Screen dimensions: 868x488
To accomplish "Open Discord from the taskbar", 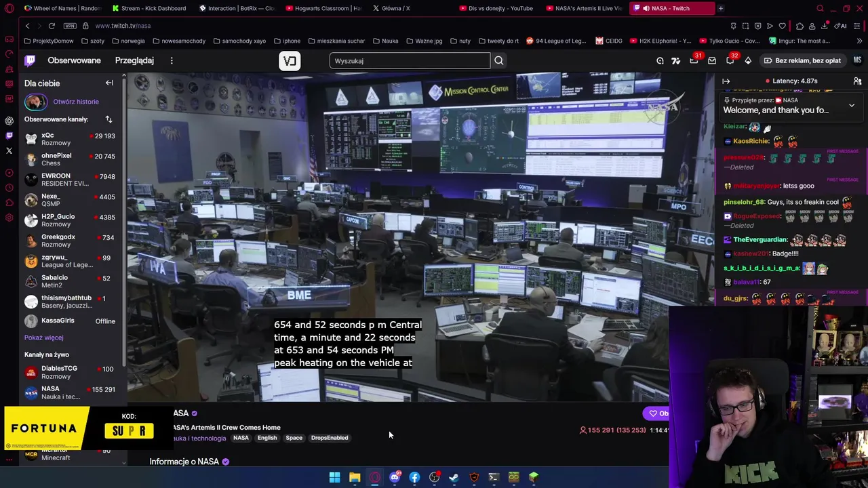I will (x=395, y=477).
